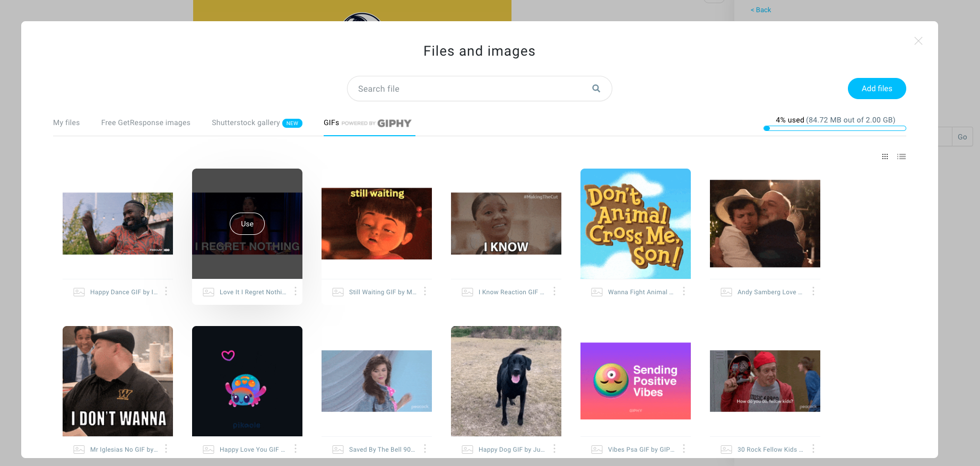Select the Happy Dance GIF thumbnail
980x466 pixels.
[118, 223]
